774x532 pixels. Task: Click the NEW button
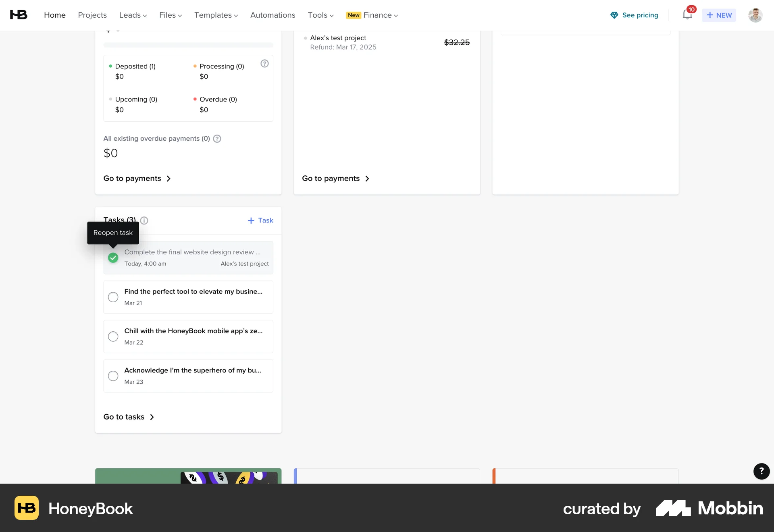[719, 15]
